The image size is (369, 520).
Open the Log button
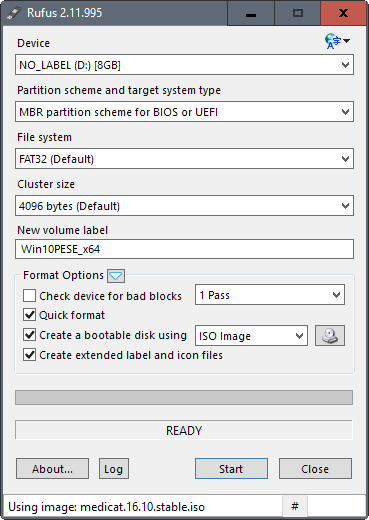(x=114, y=469)
